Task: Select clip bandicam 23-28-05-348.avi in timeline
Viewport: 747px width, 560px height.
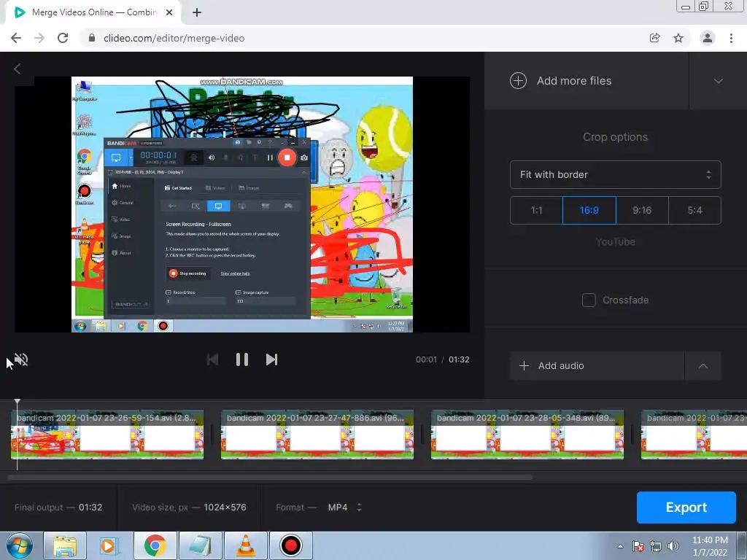Action: (527, 435)
